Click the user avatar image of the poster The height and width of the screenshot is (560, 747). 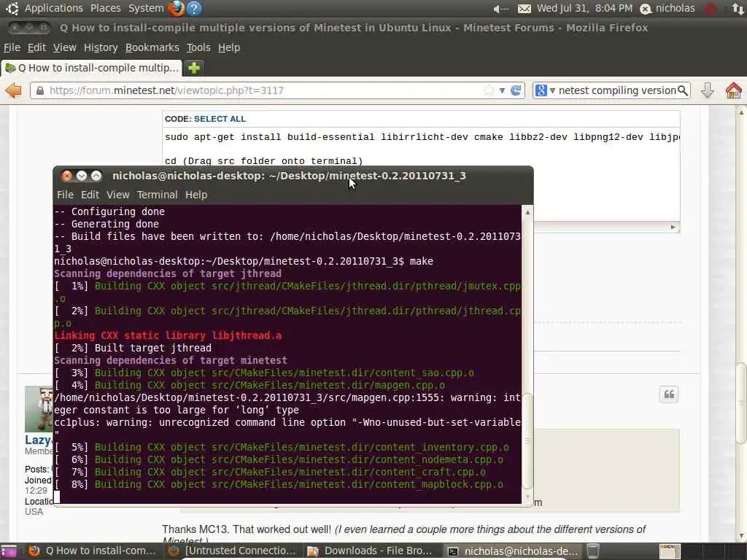coord(39,408)
